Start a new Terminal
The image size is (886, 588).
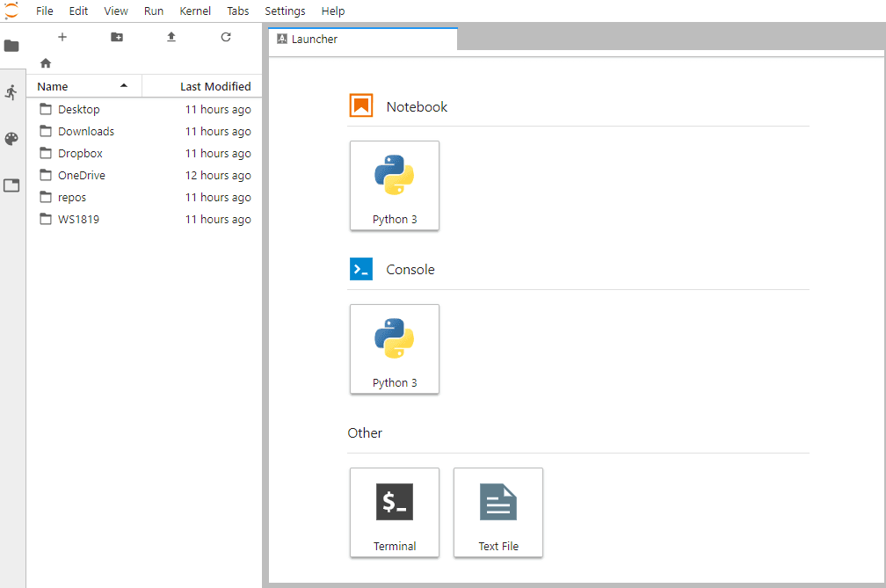395,512
